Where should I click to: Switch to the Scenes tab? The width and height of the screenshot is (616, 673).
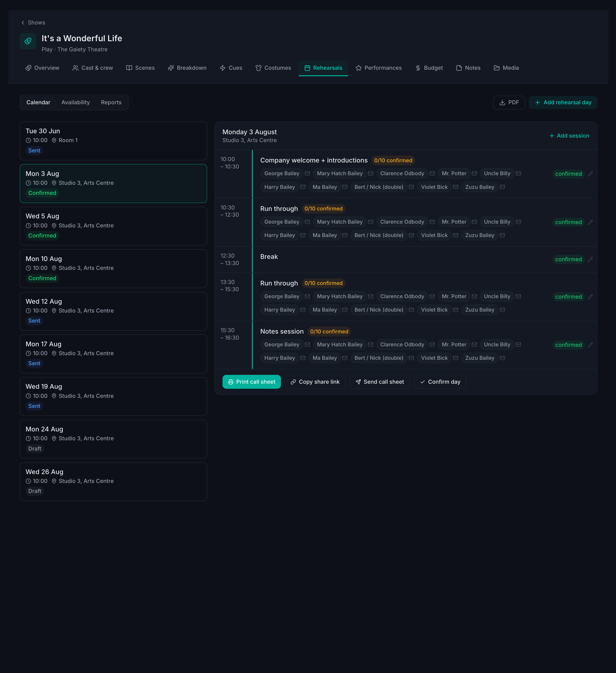pyautogui.click(x=140, y=68)
